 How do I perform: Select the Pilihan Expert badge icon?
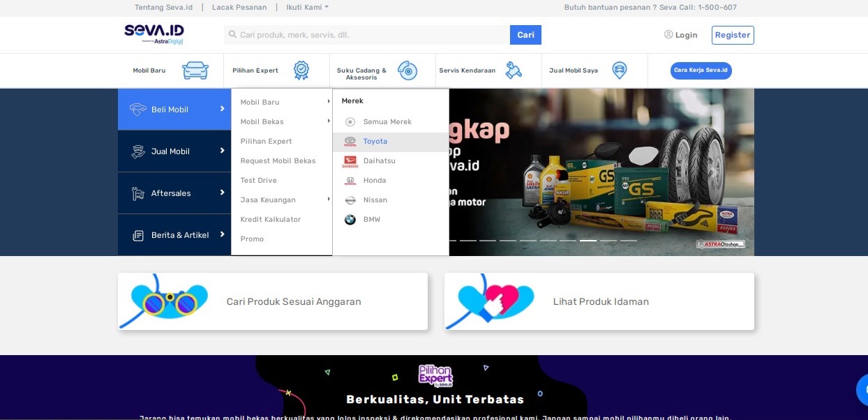(x=301, y=70)
